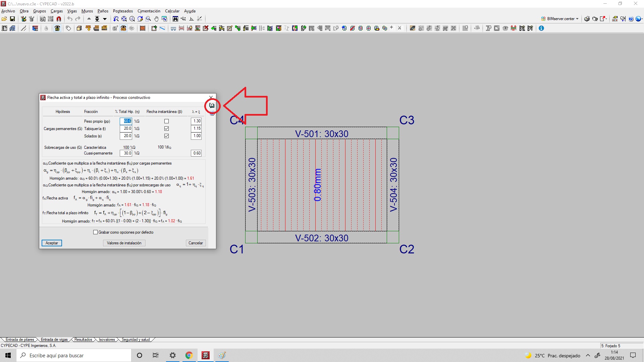Click the printer icon in top toolbar

[587, 19]
